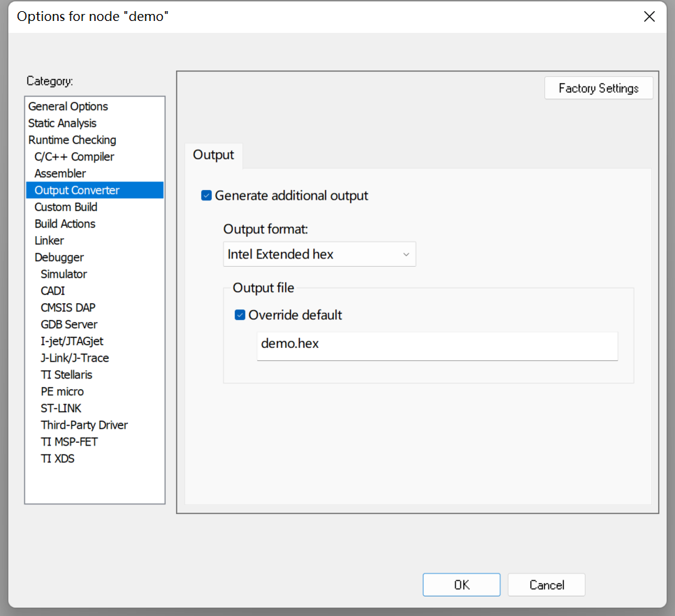This screenshot has width=675, height=616.
Task: Toggle the Override default checkbox
Action: [240, 315]
